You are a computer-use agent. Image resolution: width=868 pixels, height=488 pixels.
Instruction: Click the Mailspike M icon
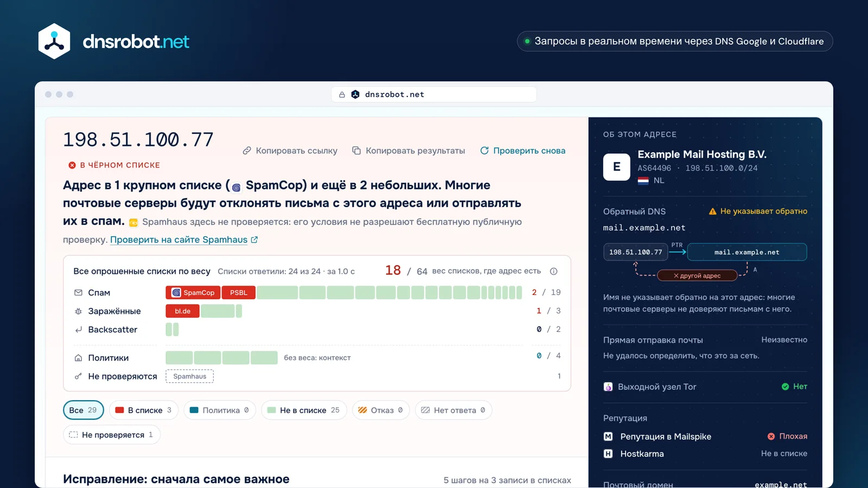coord(608,436)
